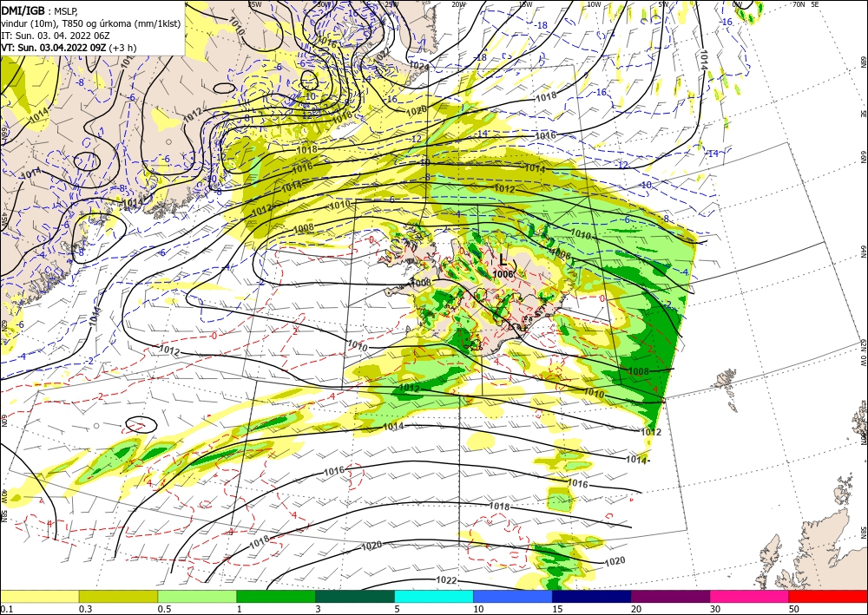The image size is (868, 615).
Task: Click the legend value '50' under the scale
Action: pyautogui.click(x=794, y=609)
